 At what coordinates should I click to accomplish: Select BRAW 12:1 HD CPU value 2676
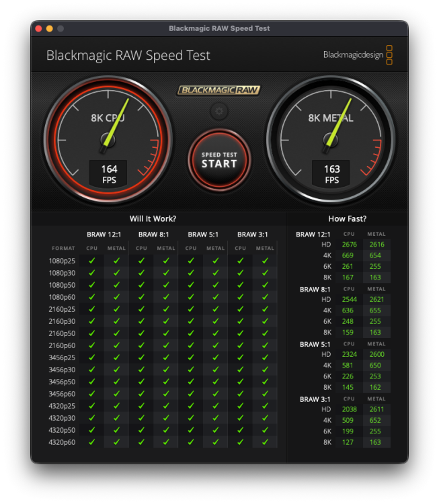350,245
